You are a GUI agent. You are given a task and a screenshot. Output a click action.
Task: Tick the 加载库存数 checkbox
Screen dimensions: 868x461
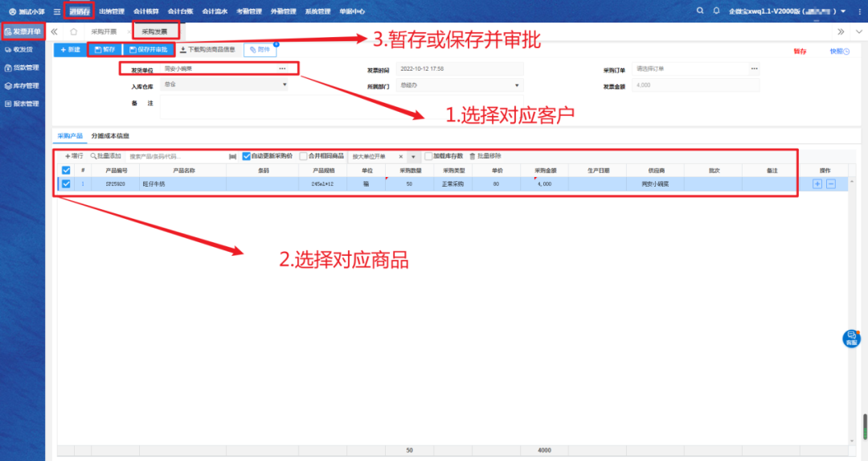point(428,156)
